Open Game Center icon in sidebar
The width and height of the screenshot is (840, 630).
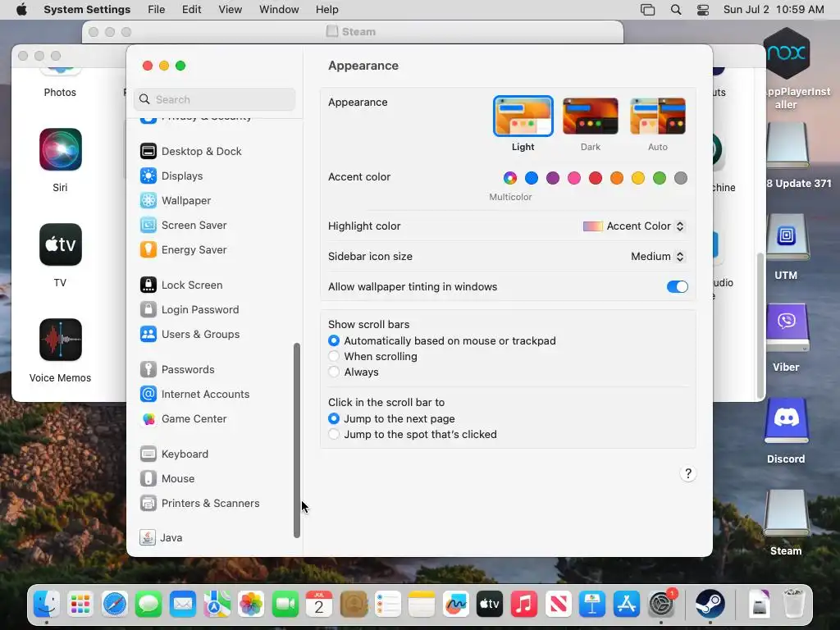tap(148, 419)
